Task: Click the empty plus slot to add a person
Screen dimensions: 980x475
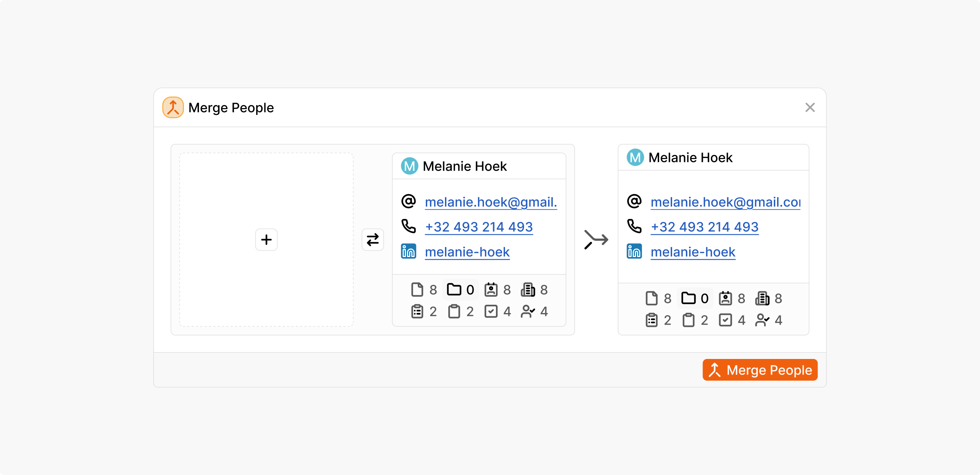Action: 266,240
